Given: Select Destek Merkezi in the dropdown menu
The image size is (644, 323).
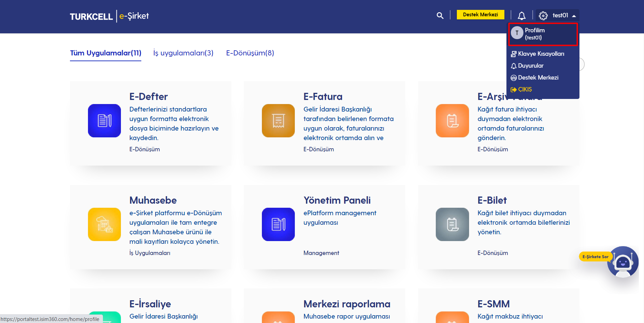Looking at the screenshot, I should 538,78.
